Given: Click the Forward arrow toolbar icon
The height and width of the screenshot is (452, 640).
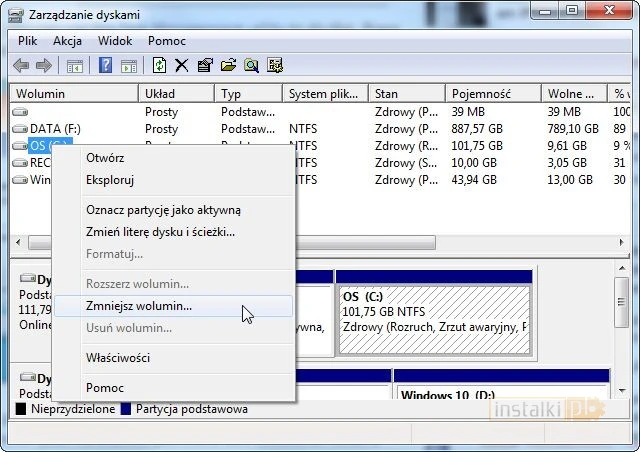Looking at the screenshot, I should [44, 65].
